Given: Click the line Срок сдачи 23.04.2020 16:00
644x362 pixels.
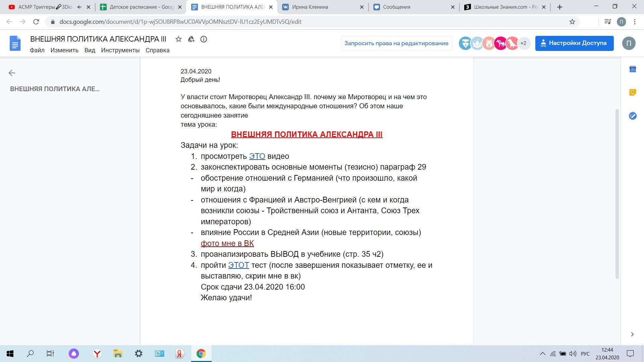Looking at the screenshot, I should pyautogui.click(x=253, y=287).
